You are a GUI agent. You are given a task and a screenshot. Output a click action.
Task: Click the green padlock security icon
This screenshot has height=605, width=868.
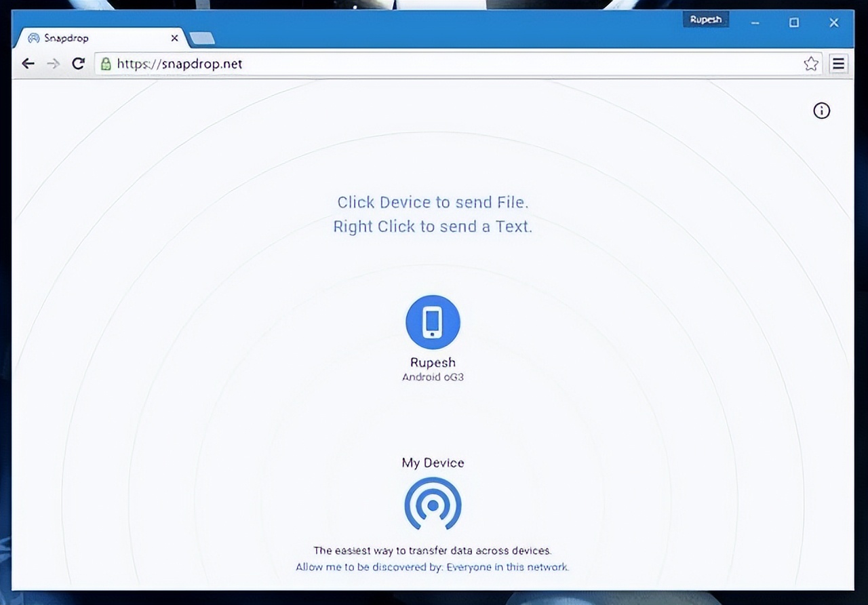click(105, 64)
